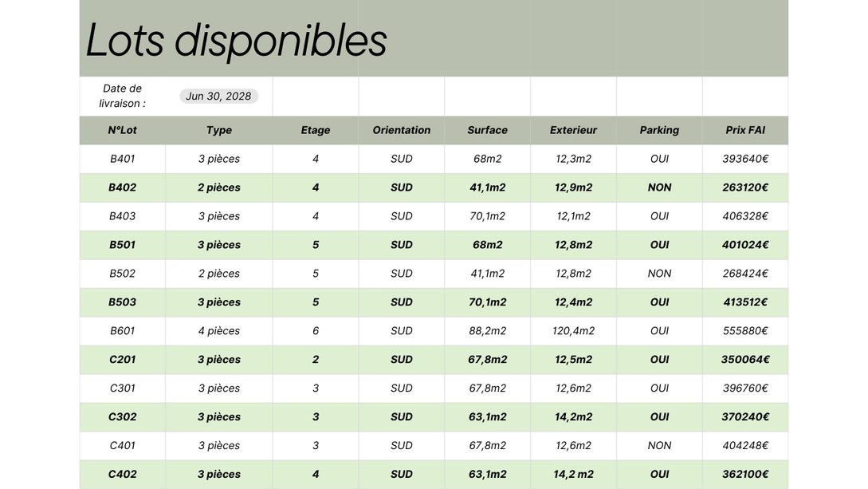Select lot B401 cell

122,159
